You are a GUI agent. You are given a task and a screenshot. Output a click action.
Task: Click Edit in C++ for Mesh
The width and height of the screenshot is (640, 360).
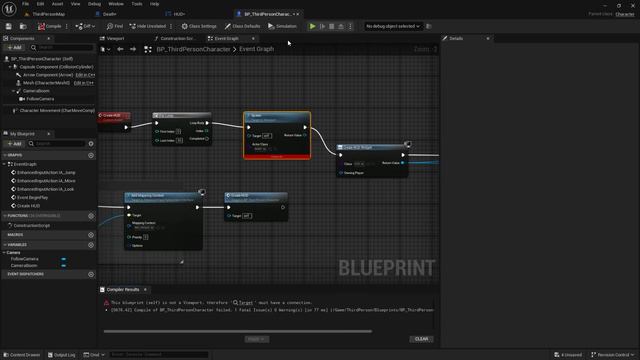tap(84, 83)
